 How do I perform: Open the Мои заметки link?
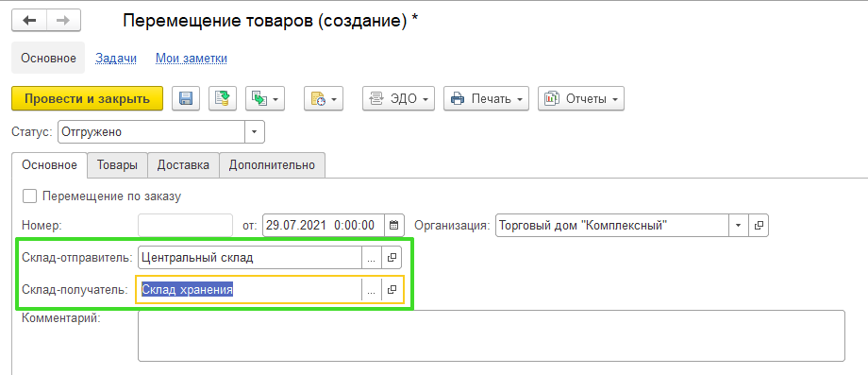[x=192, y=59]
